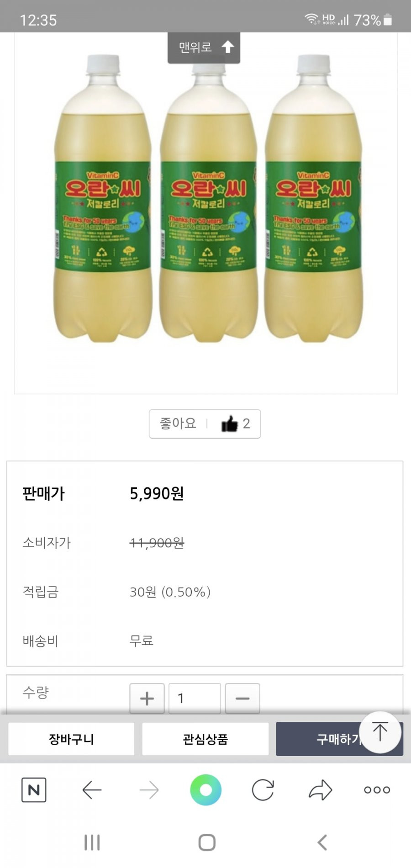Tap the green circle search icon
Screen dimensions: 411x868
point(206,790)
